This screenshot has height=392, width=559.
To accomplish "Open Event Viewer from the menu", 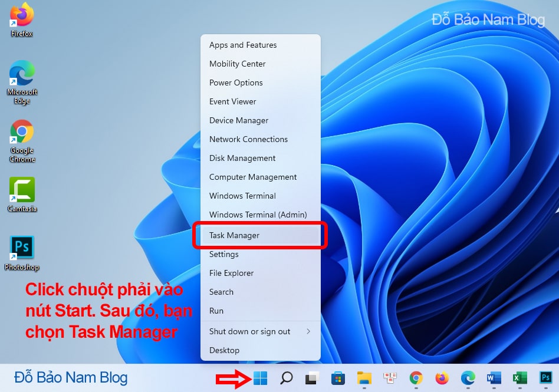I will tap(261, 101).
